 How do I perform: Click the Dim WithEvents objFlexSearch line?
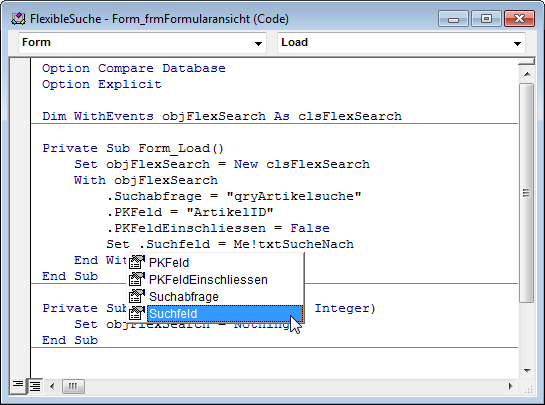pyautogui.click(x=222, y=116)
